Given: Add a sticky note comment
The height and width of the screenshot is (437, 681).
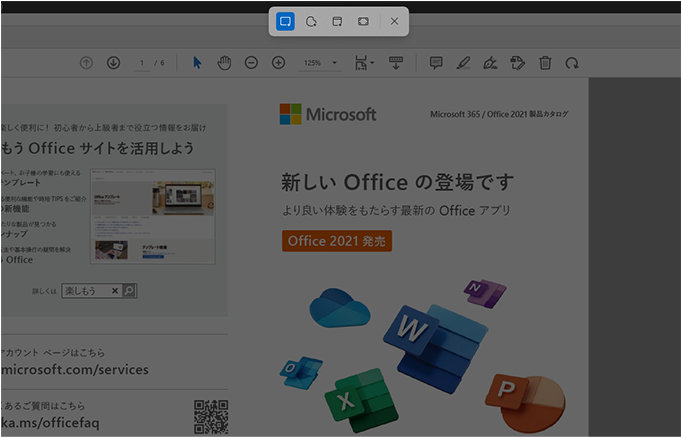Looking at the screenshot, I should tap(436, 63).
